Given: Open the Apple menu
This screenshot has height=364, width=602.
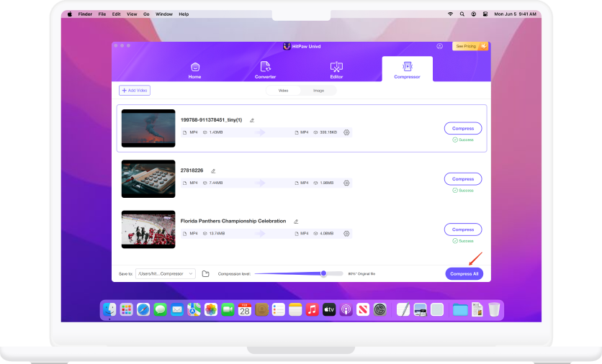Looking at the screenshot, I should [x=70, y=14].
